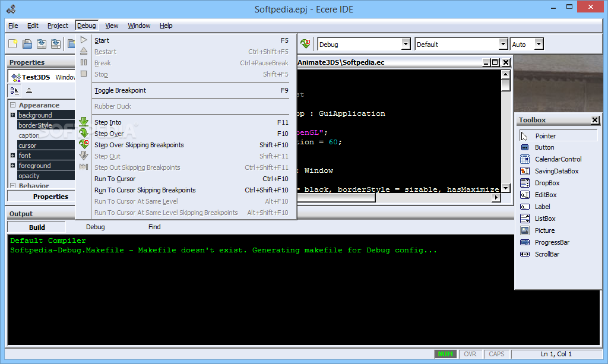Click editor horizontal scrollbar right arrow

point(496,197)
